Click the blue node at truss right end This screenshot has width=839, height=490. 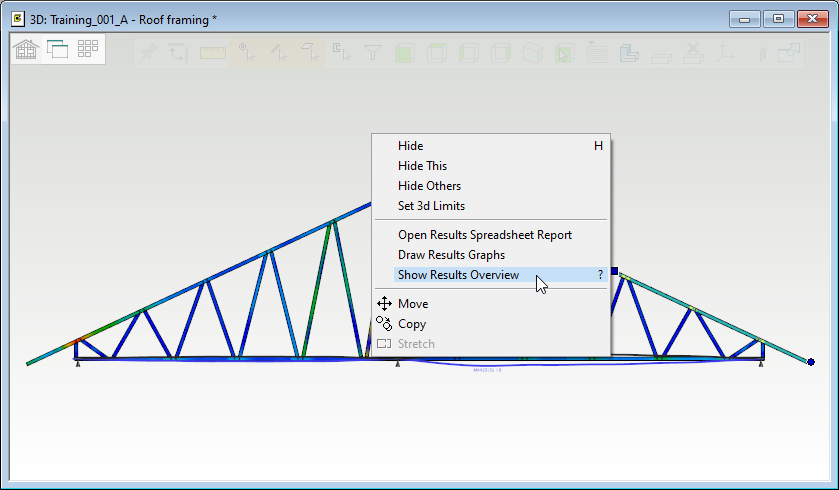coord(810,362)
